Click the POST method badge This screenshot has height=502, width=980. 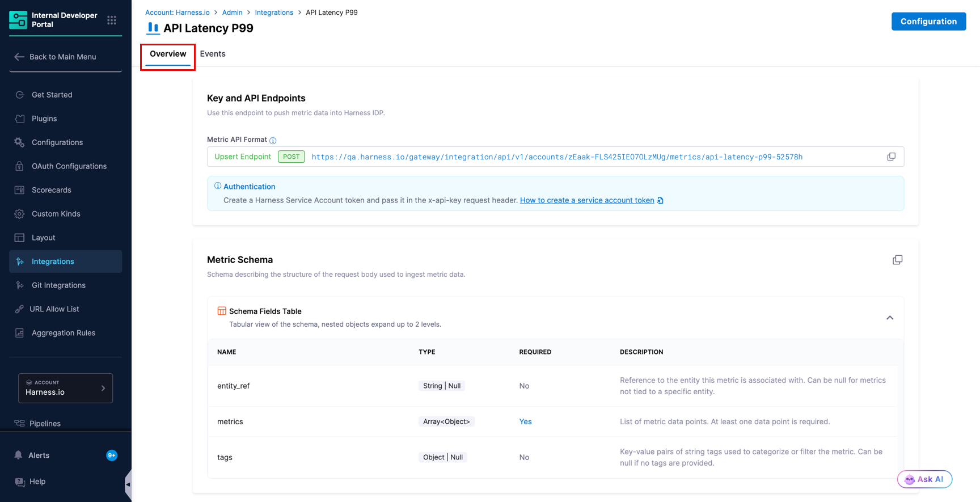pyautogui.click(x=291, y=157)
